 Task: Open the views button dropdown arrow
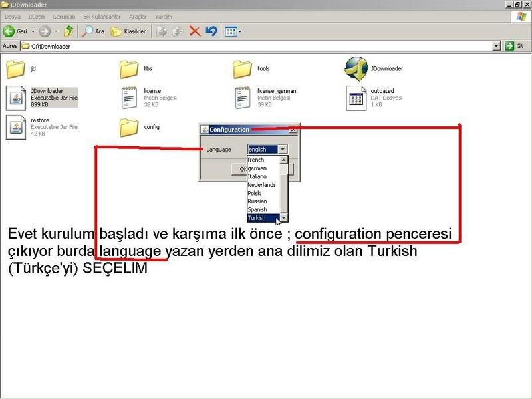pyautogui.click(x=240, y=31)
